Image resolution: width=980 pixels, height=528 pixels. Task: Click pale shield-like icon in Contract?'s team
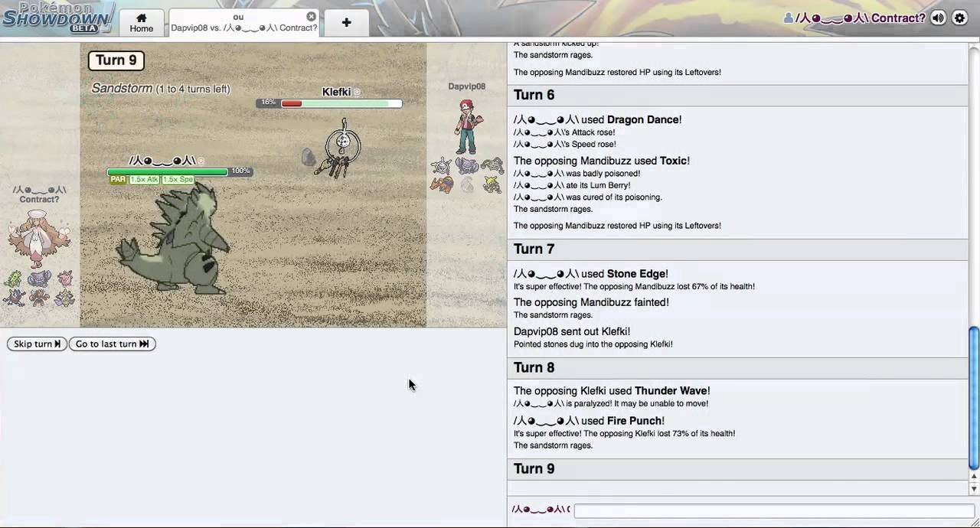pos(64,298)
